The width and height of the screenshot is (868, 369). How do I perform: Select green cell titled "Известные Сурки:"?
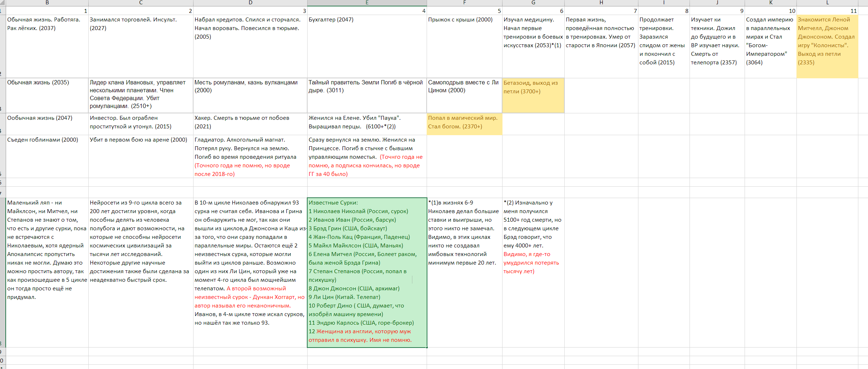(367, 272)
